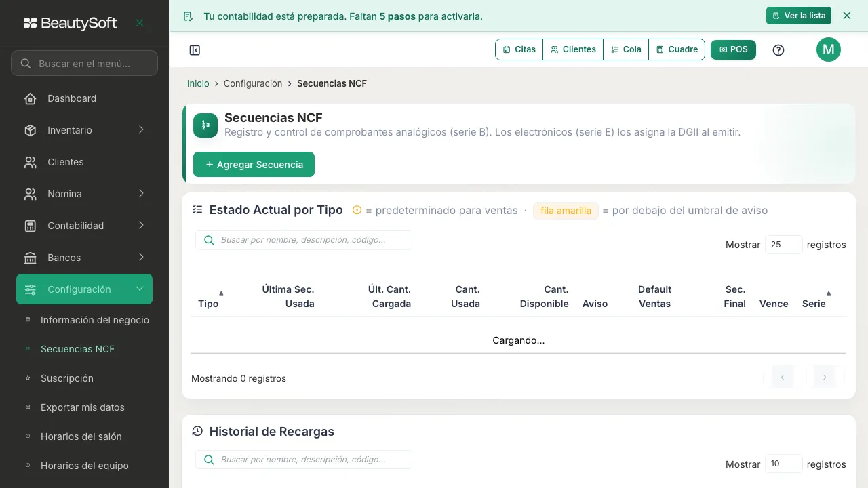Open the user avatar M menu
Screen dimensions: 868x488
tap(829, 49)
